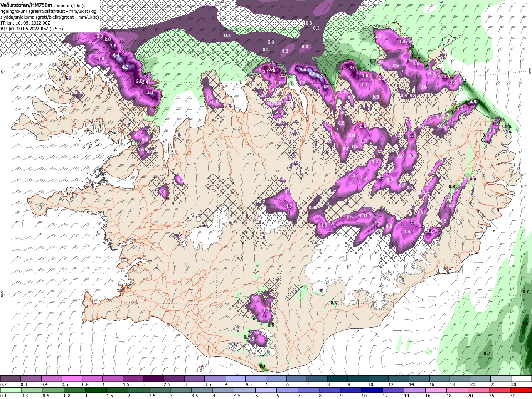532x399 pixels.
Task: Select the 'VT: þri. 10.05.2022 05Z' valid time
Action: [x=25, y=29]
